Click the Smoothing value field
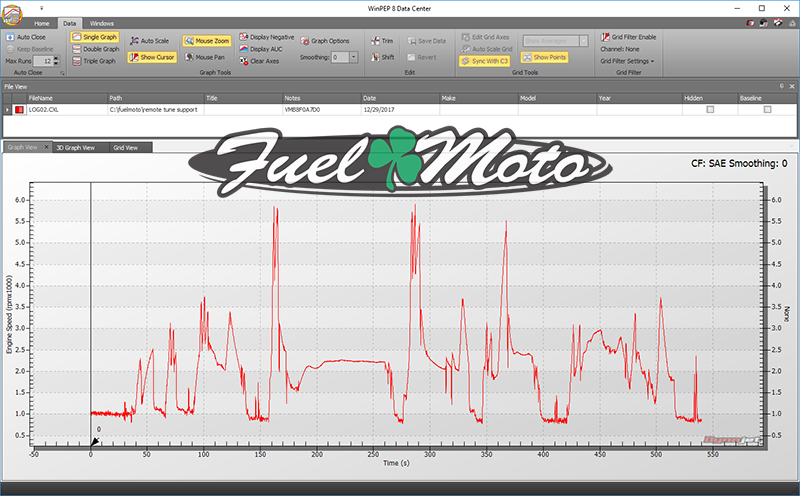Screen dimensions: 800x496 pos(340,57)
